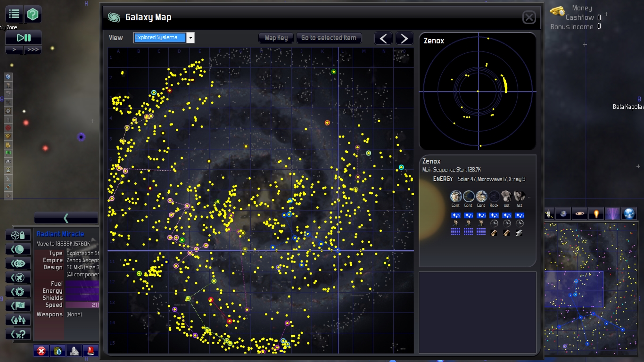This screenshot has height=362, width=644.
Task: Toggle the target lock selection button
Action: point(18,235)
